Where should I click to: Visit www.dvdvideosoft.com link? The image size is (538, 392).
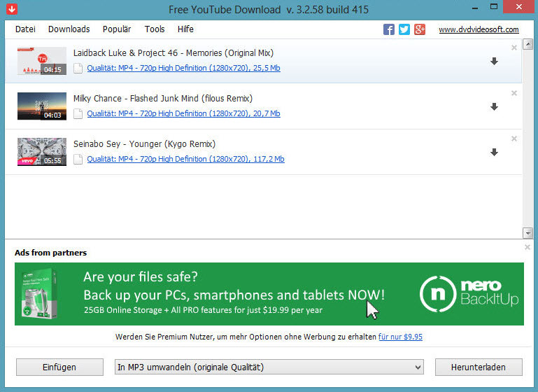click(x=479, y=29)
